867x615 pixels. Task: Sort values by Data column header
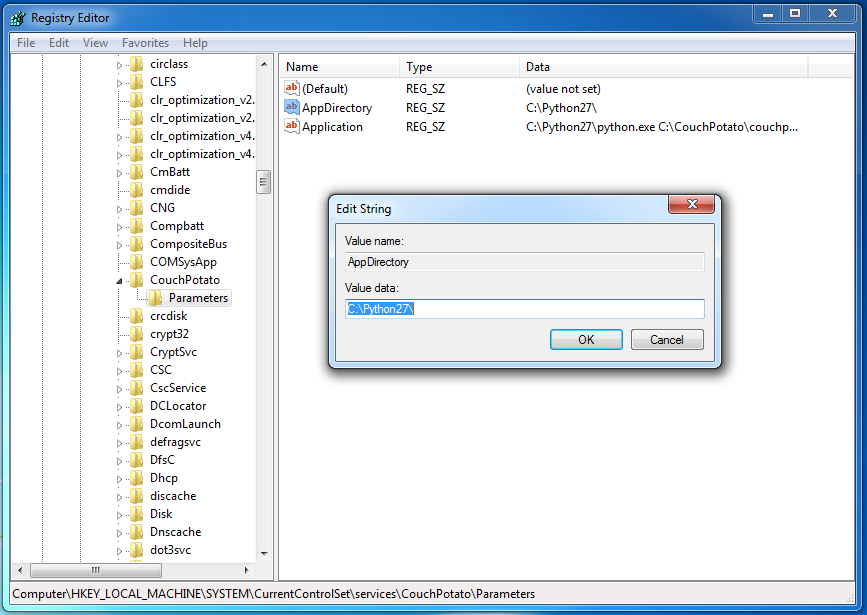coord(664,67)
